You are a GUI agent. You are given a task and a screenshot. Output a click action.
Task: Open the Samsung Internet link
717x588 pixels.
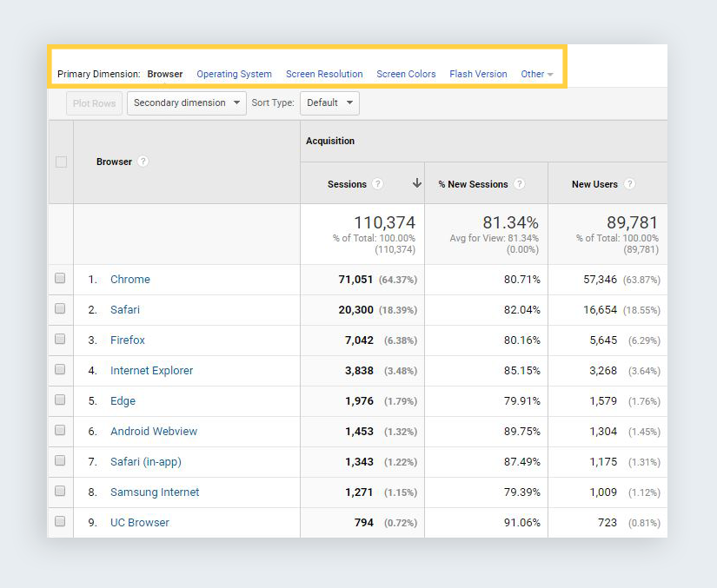[x=155, y=492]
